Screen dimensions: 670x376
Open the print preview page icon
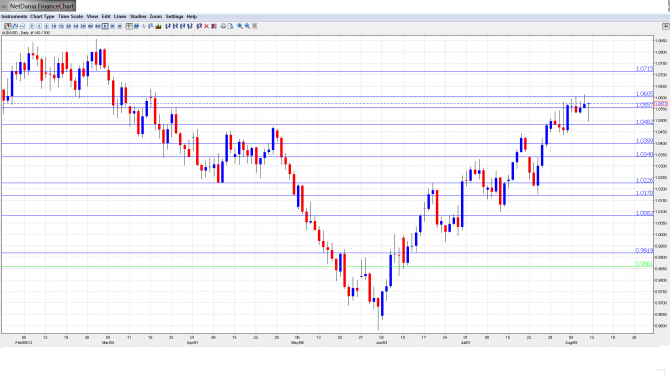[x=230, y=26]
